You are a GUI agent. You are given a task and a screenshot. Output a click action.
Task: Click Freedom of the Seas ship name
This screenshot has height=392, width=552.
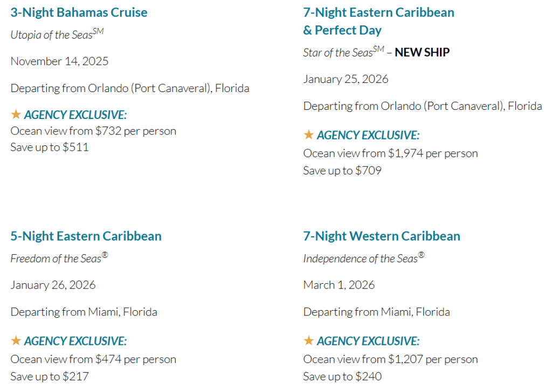tap(59, 258)
